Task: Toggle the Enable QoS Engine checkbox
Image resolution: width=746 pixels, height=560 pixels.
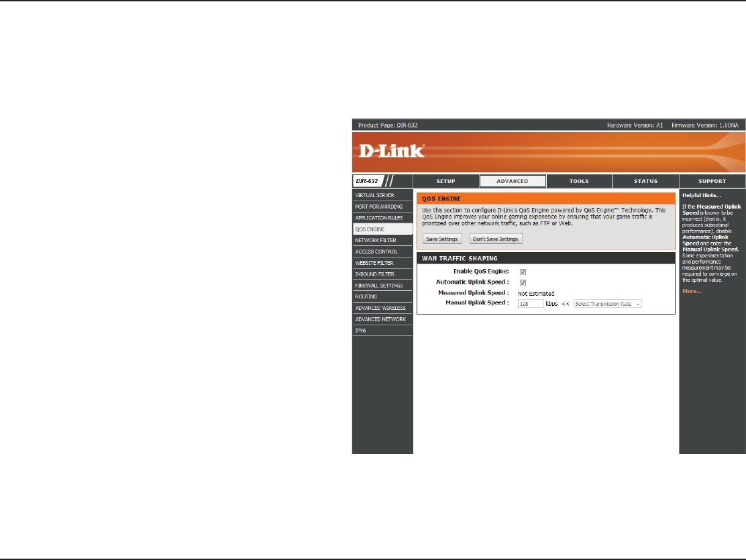Action: (x=523, y=272)
